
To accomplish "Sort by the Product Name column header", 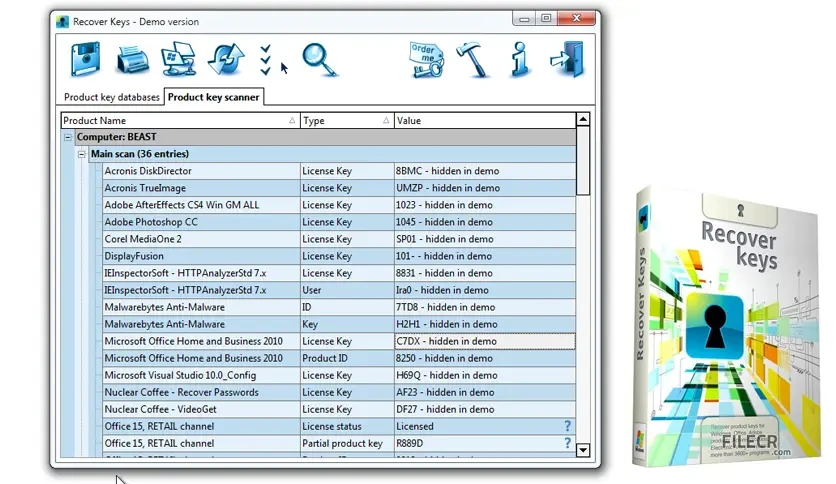I will (x=180, y=120).
